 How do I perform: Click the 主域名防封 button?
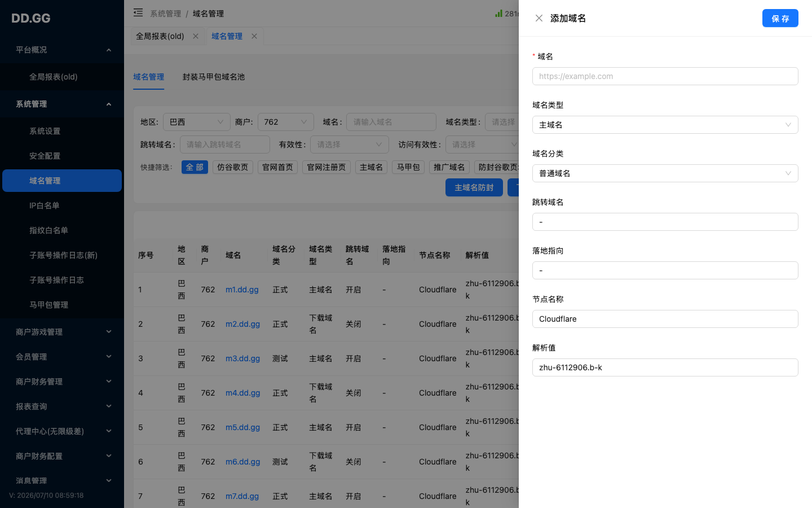coord(474,187)
